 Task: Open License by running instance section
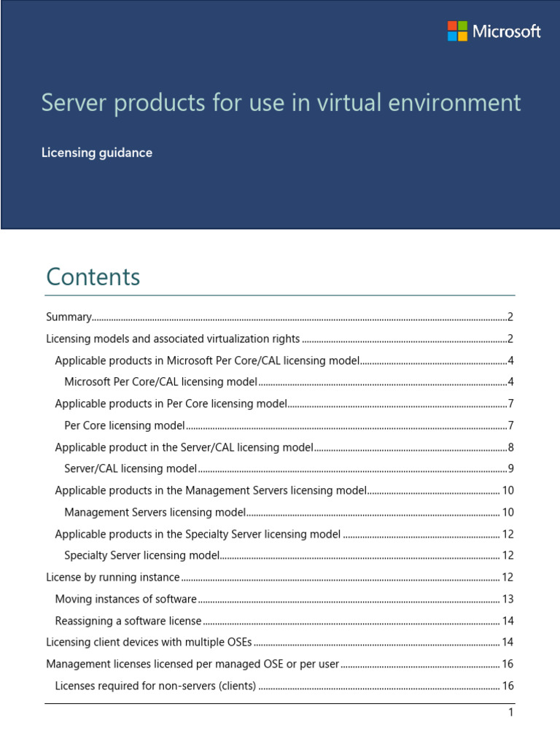coord(279,577)
